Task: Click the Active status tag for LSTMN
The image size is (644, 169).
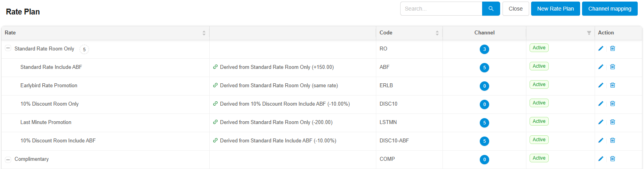Action: click(539, 121)
